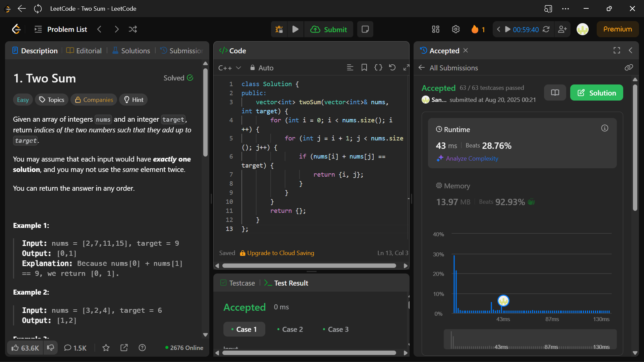
Task: Click the Run code play icon
Action: [x=295, y=29]
